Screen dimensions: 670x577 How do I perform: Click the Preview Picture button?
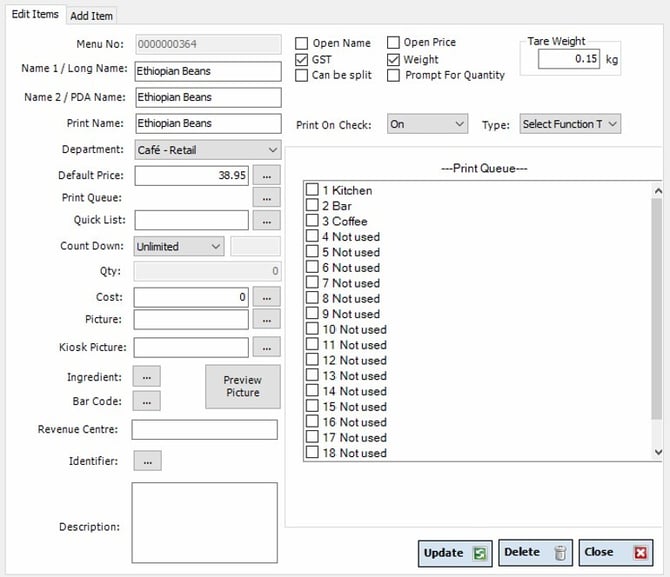[x=243, y=386]
